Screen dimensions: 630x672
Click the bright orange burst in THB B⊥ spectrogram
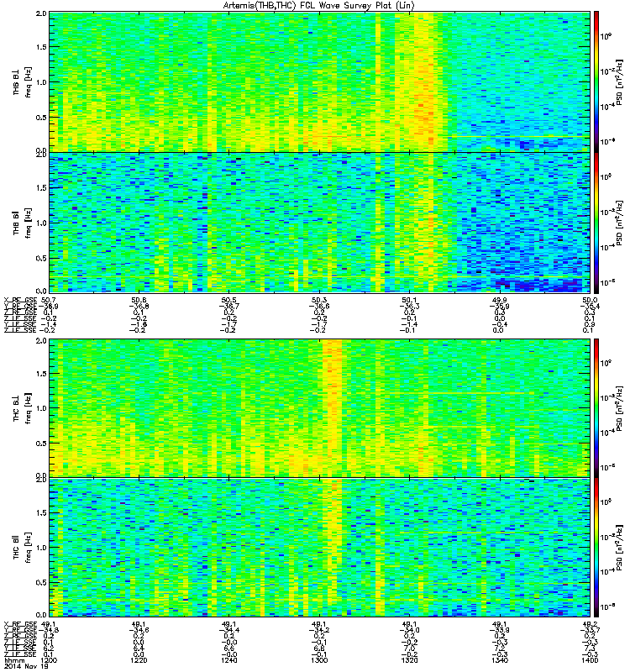(x=423, y=81)
